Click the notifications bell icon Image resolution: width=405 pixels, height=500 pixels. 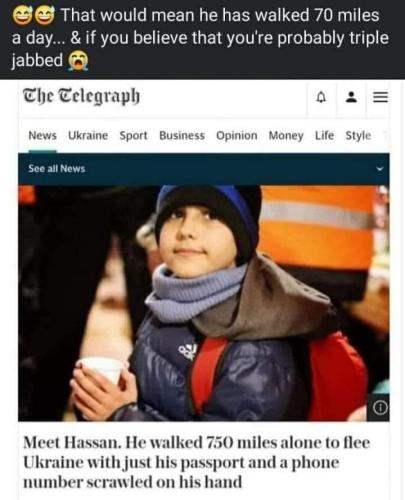click(x=321, y=97)
